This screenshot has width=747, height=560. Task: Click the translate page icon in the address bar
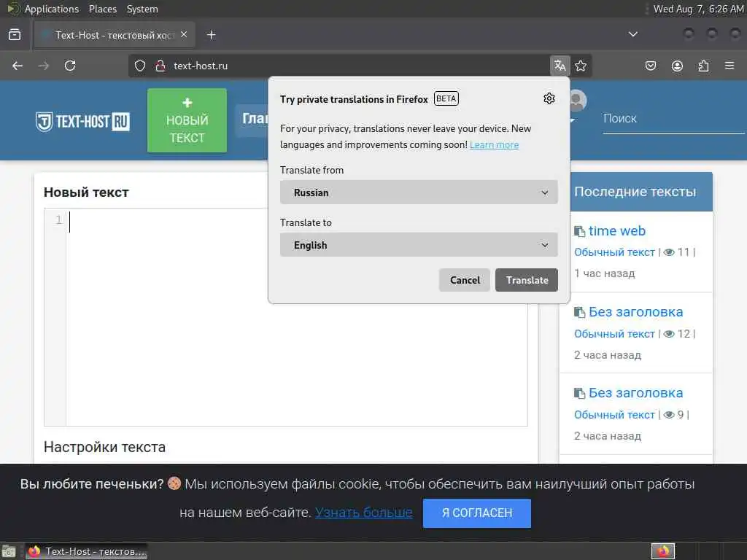coord(560,66)
